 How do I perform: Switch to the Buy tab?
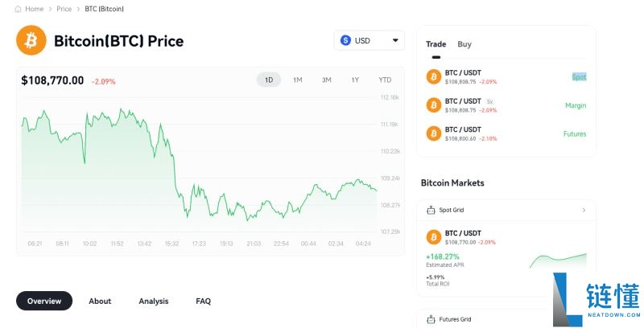tap(464, 44)
